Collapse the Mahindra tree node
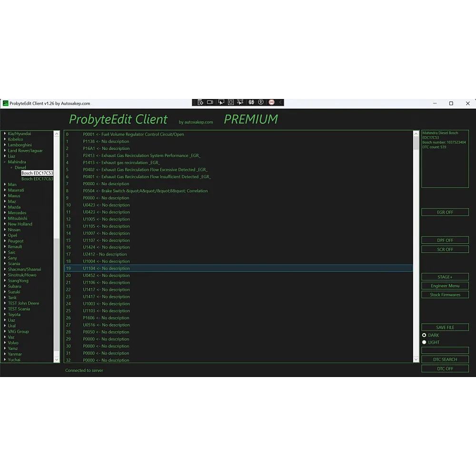 click(x=5, y=162)
